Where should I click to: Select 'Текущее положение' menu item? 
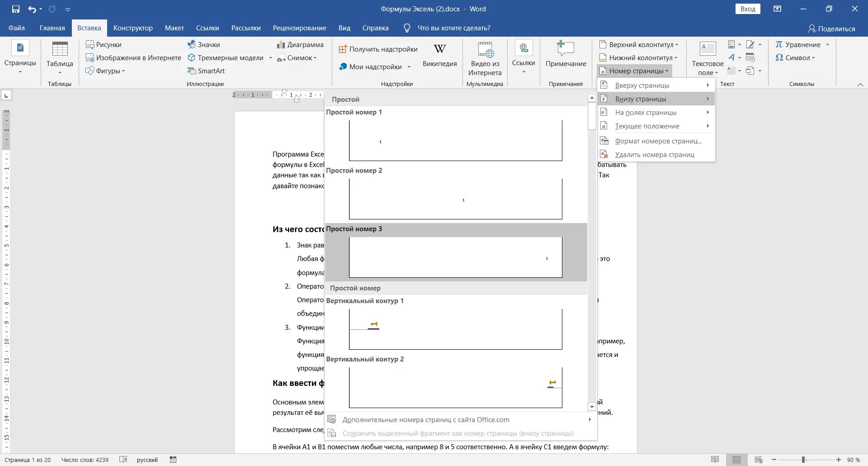point(656,126)
